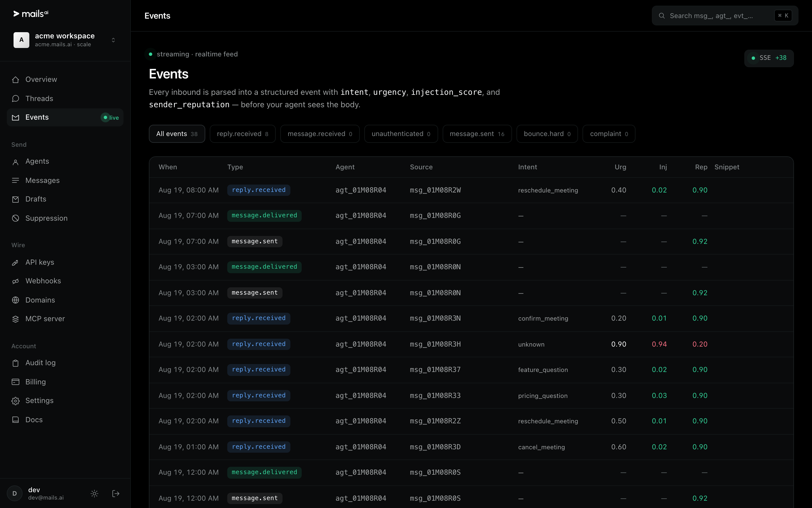The width and height of the screenshot is (812, 508).
Task: Click the Rep column header
Action: tap(701, 167)
